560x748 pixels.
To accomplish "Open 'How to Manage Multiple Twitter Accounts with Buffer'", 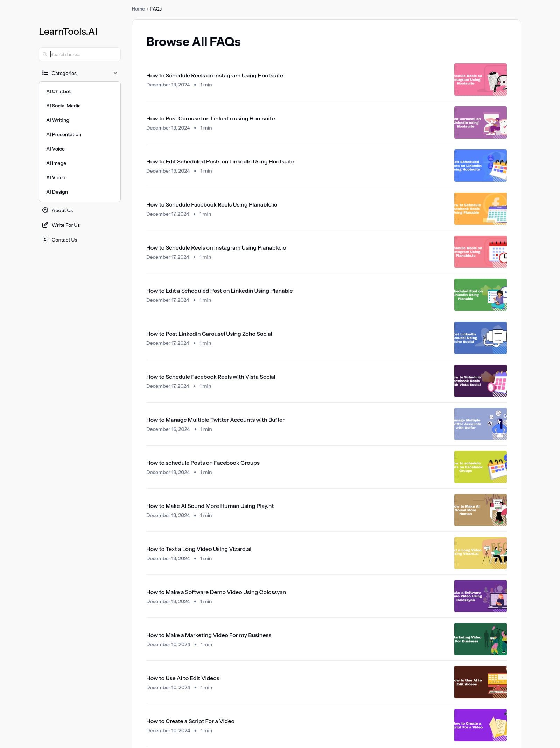I will 215,420.
